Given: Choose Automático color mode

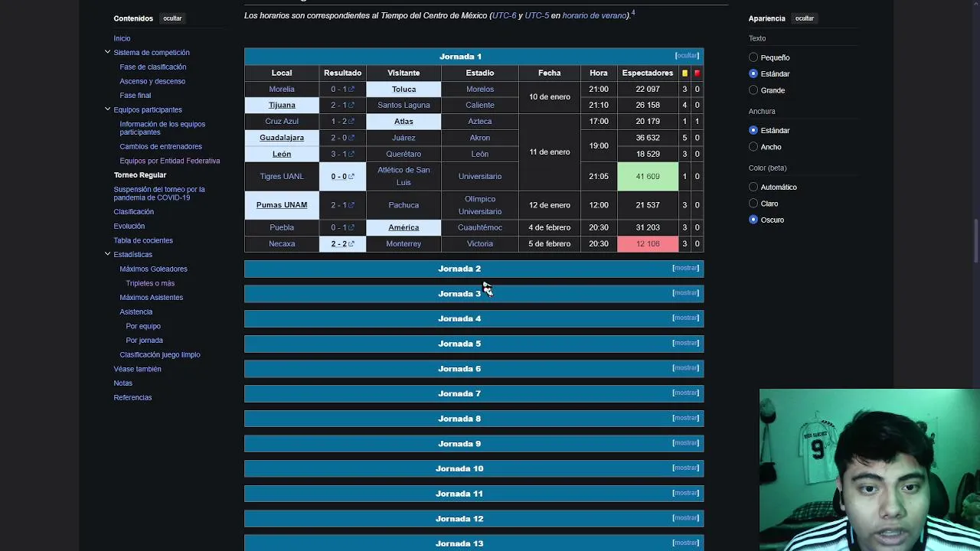Looking at the screenshot, I should click(753, 187).
